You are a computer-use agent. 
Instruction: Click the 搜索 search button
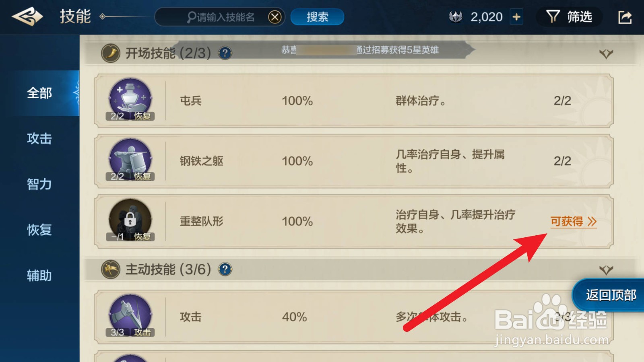point(317,17)
